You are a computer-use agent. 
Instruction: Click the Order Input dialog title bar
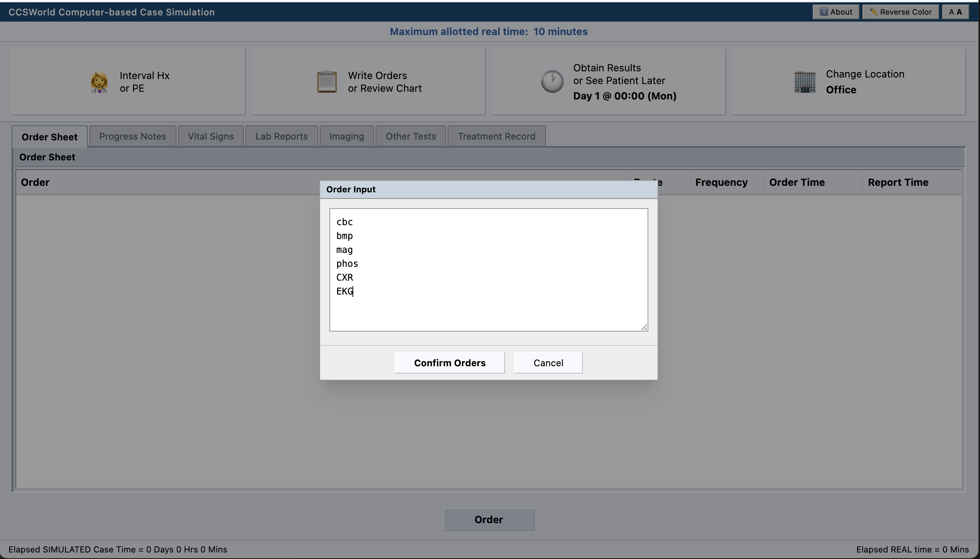pyautogui.click(x=488, y=189)
